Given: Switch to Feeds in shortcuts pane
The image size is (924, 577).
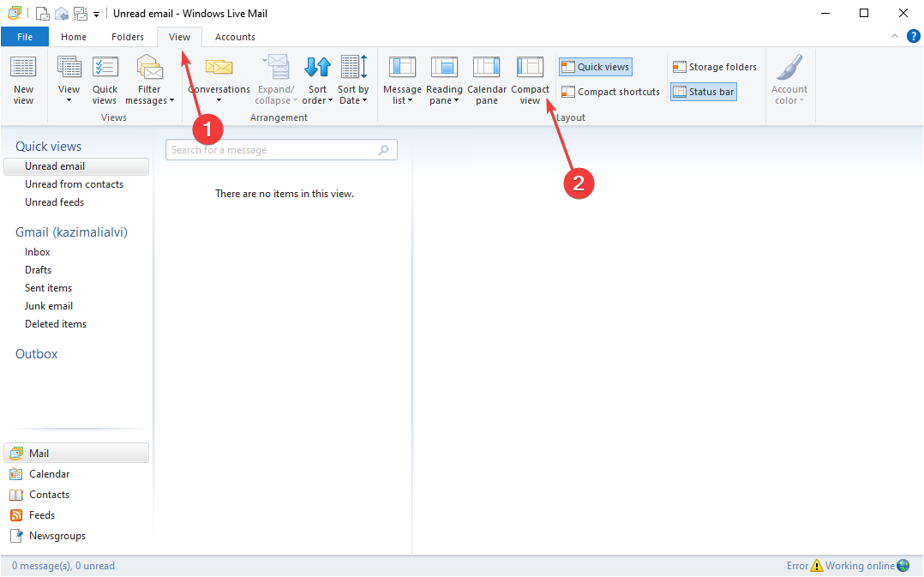Looking at the screenshot, I should pos(33,515).
